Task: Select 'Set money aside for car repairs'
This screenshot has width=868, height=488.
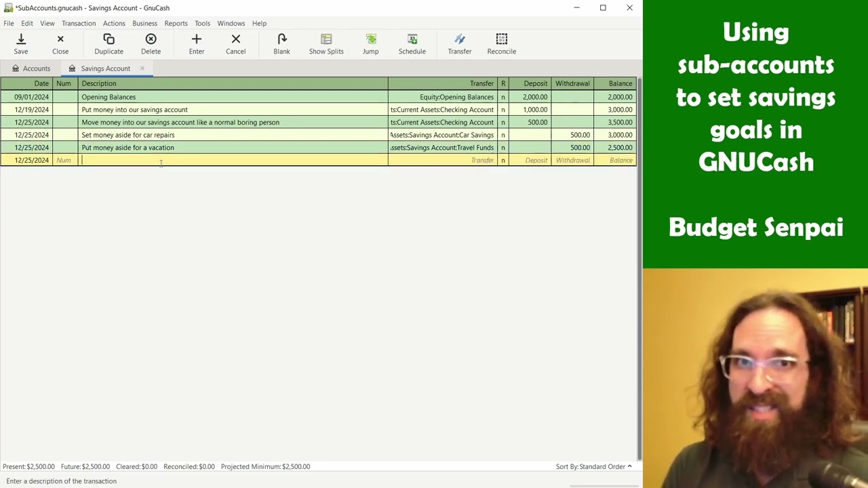Action: click(x=233, y=135)
